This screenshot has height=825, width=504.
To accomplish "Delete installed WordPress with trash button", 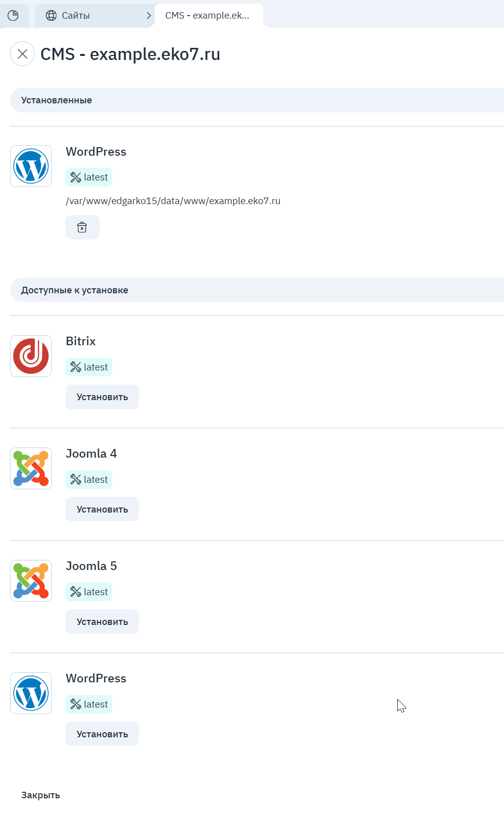I will coord(83,227).
